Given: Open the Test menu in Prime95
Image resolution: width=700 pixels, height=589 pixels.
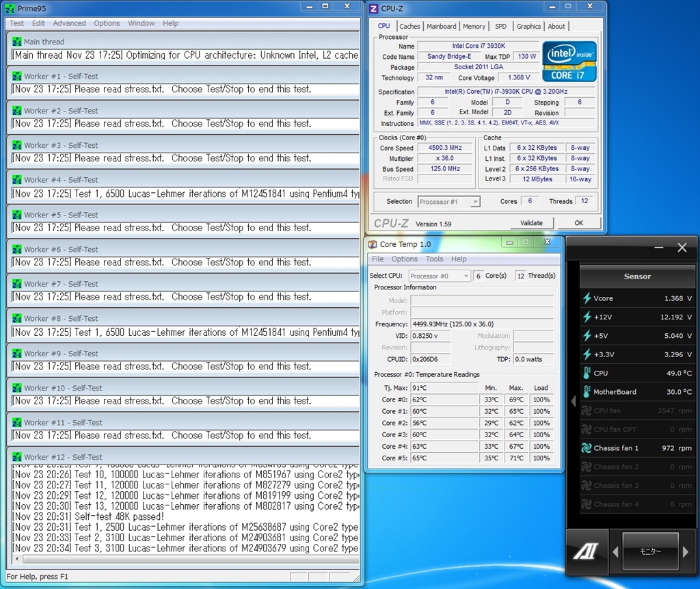Looking at the screenshot, I should (16, 23).
